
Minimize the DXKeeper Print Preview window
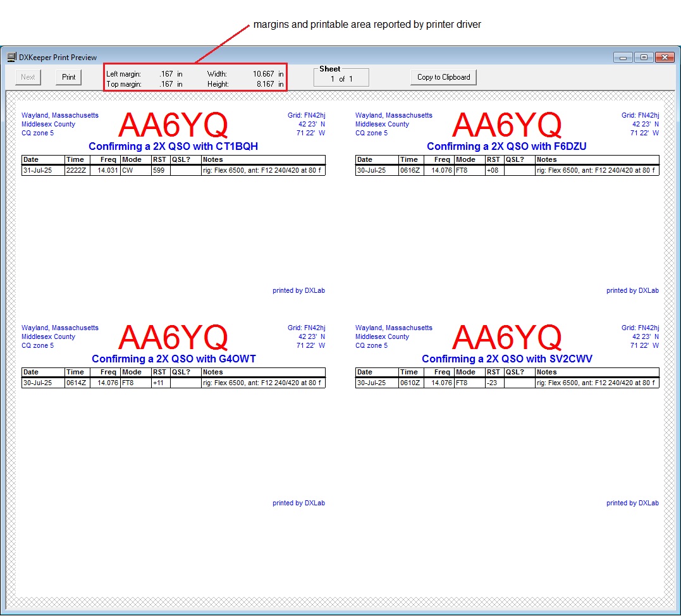pyautogui.click(x=623, y=58)
